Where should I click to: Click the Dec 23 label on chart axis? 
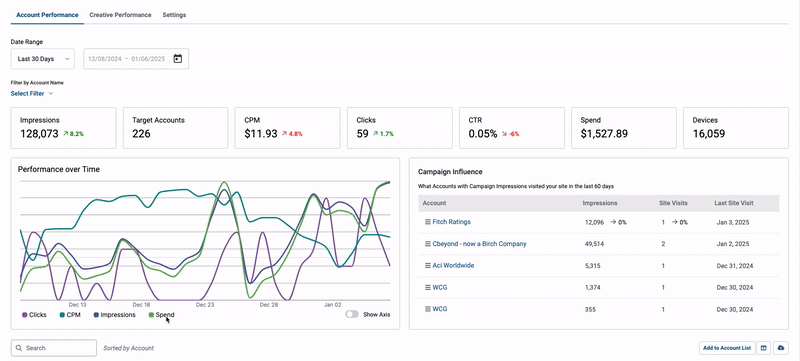(205, 305)
